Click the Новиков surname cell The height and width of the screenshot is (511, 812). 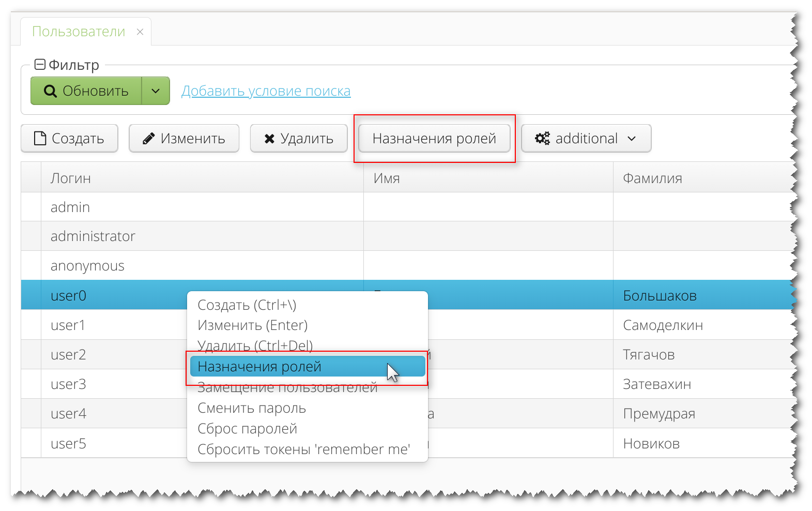[x=703, y=443]
